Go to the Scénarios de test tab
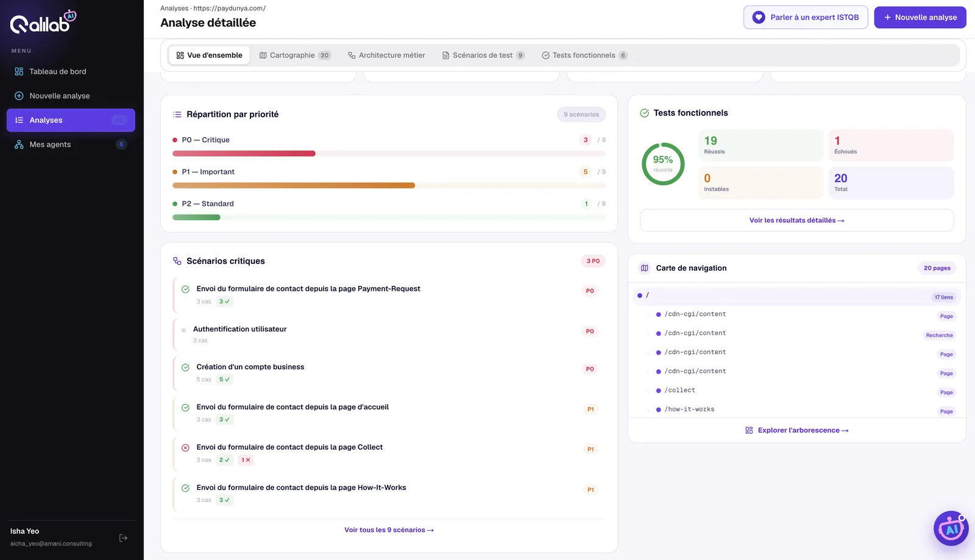The image size is (975, 560). (x=483, y=55)
